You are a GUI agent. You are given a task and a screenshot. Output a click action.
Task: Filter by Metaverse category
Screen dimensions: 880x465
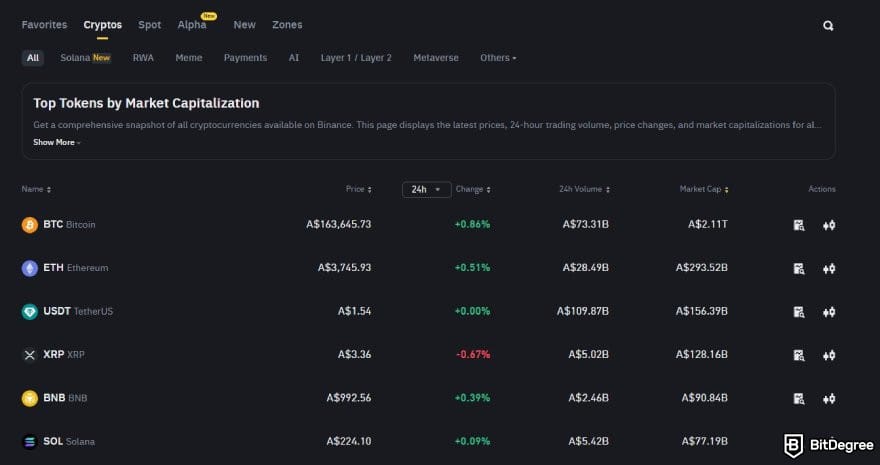tap(436, 58)
